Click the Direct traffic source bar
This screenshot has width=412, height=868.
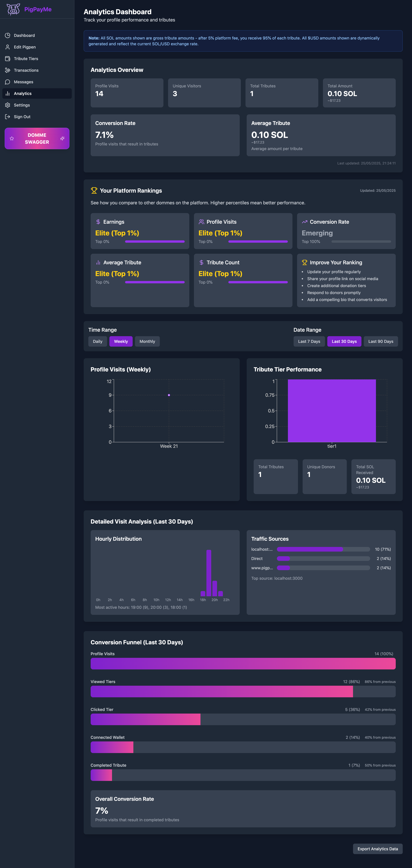(323, 559)
